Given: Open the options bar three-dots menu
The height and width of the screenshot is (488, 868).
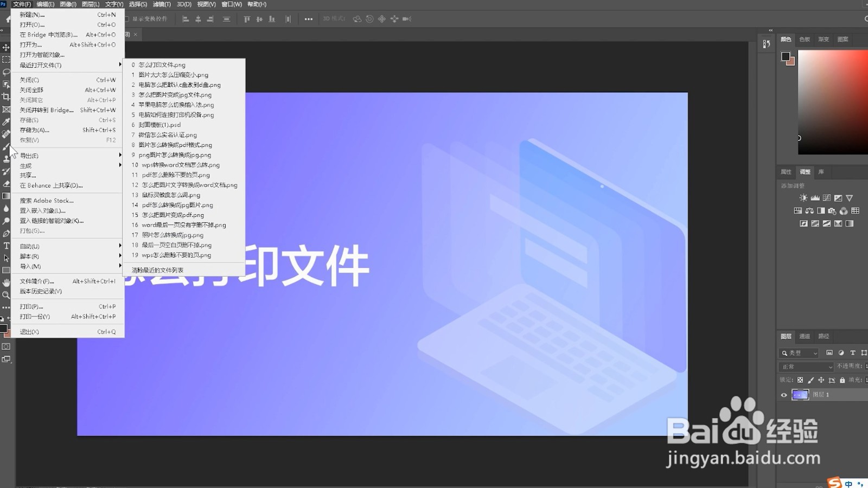Looking at the screenshot, I should (309, 19).
